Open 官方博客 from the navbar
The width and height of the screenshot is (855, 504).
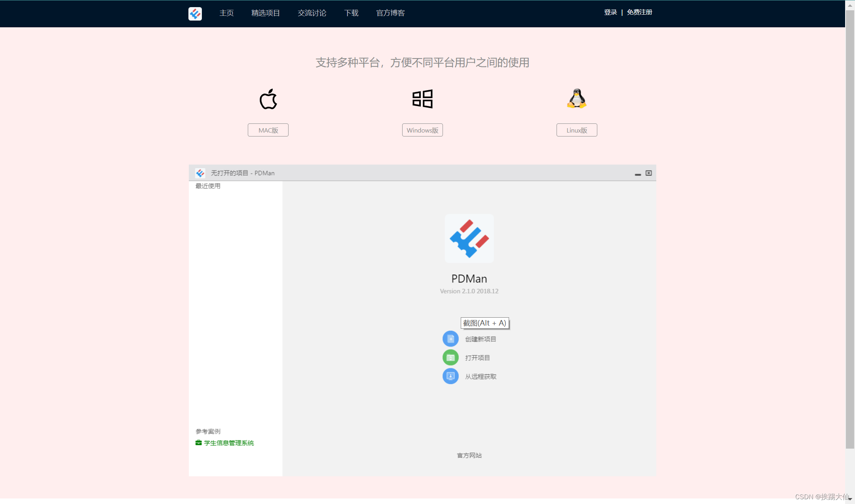point(390,13)
